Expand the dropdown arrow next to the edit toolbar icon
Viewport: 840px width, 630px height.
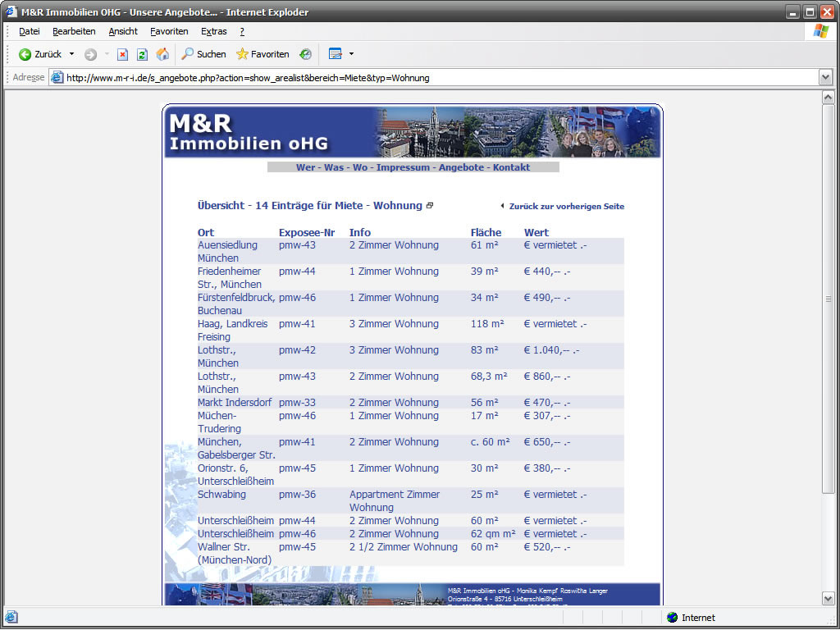pos(351,54)
